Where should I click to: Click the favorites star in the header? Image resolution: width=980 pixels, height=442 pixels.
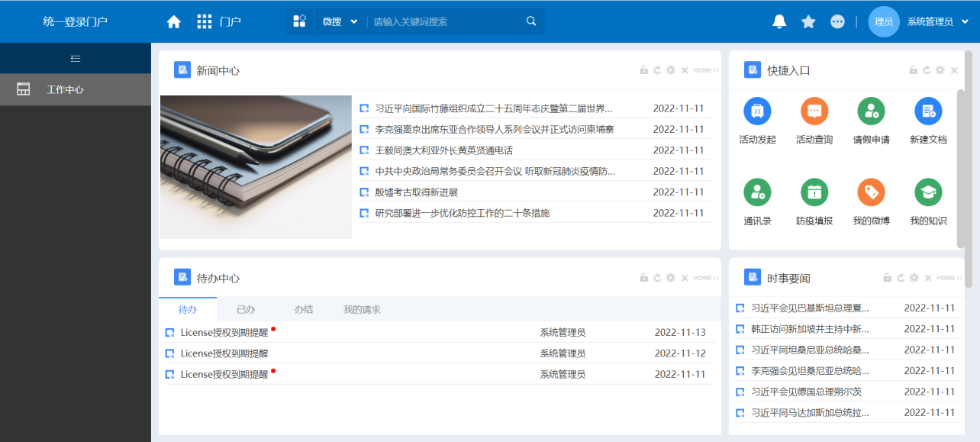[808, 21]
